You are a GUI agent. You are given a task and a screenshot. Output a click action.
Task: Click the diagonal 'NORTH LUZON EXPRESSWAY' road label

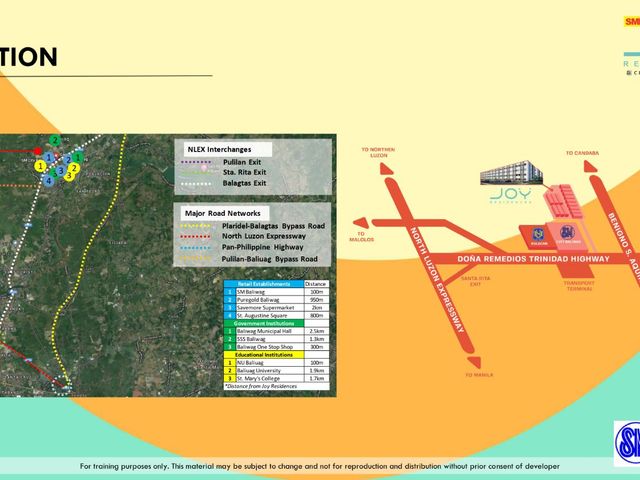coord(437,280)
